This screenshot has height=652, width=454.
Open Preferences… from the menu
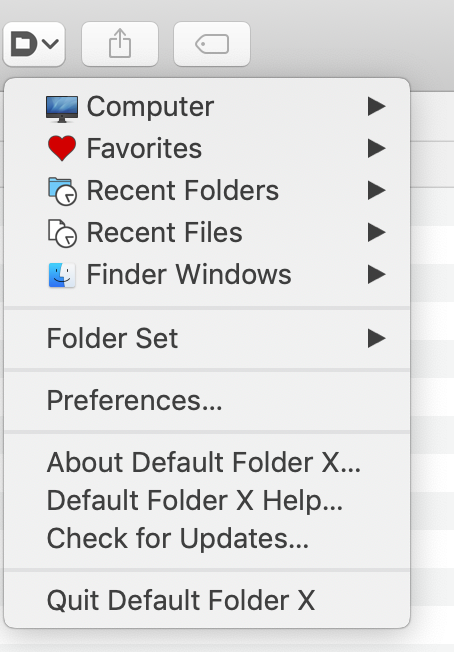tap(207, 400)
